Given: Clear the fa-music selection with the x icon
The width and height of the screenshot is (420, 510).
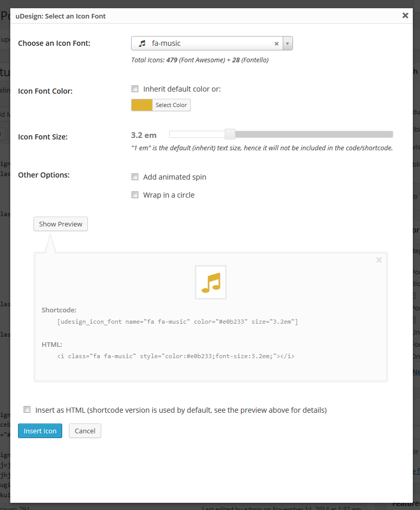Looking at the screenshot, I should click(276, 43).
